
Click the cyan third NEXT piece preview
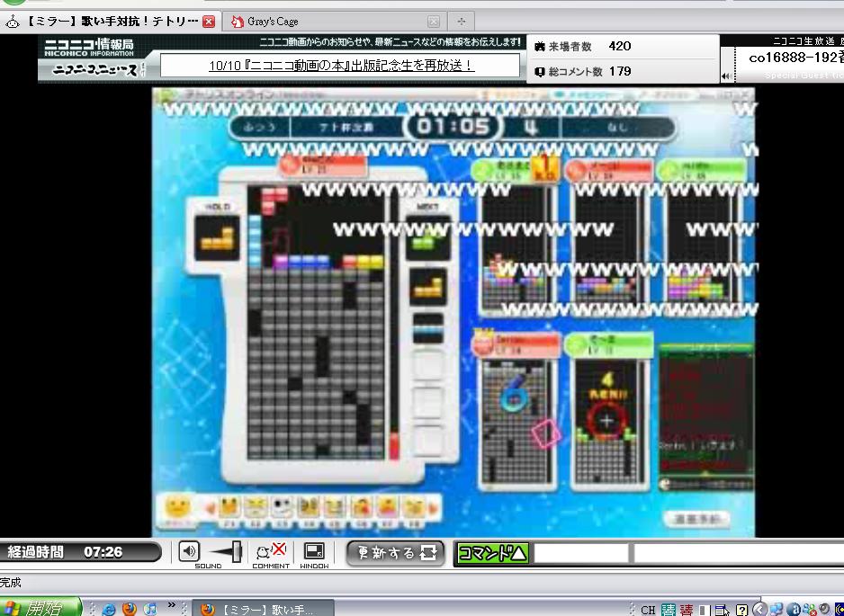428,328
